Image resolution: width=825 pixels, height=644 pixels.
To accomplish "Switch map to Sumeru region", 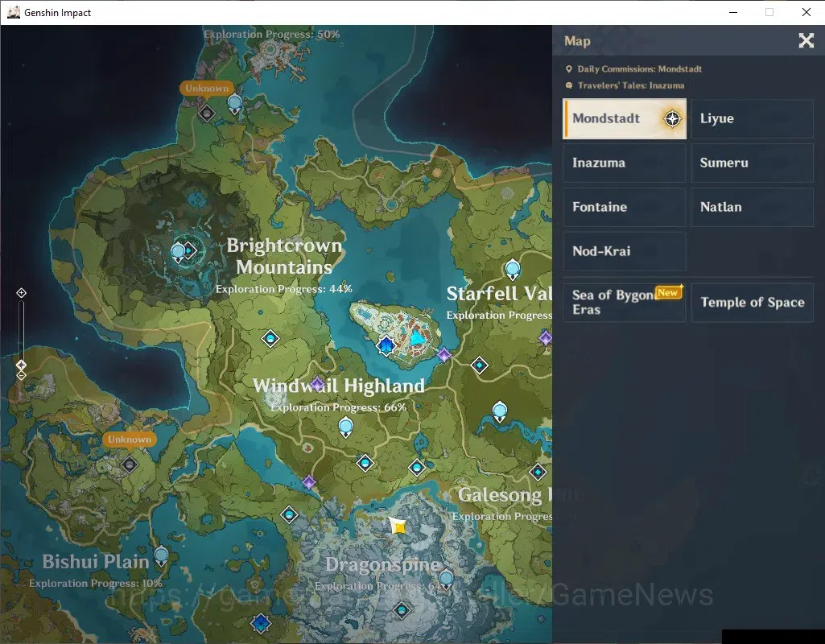I will [752, 163].
